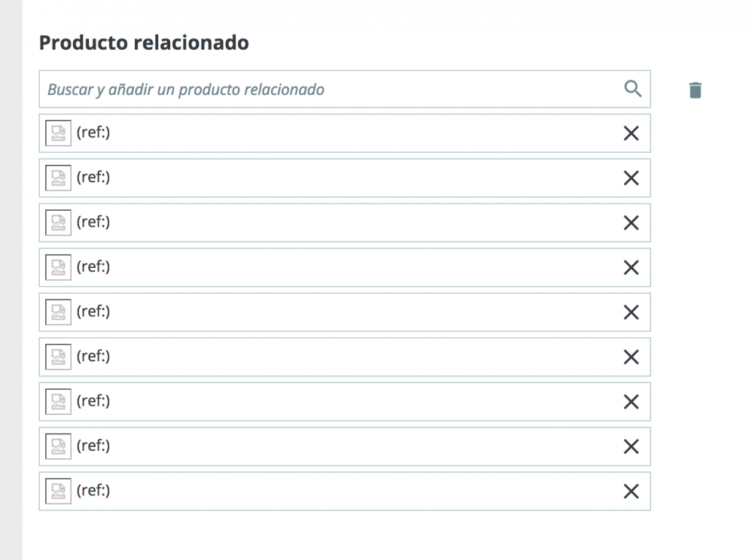This screenshot has height=560, width=753.
Task: Click the Producto relacionado heading
Action: [x=145, y=43]
